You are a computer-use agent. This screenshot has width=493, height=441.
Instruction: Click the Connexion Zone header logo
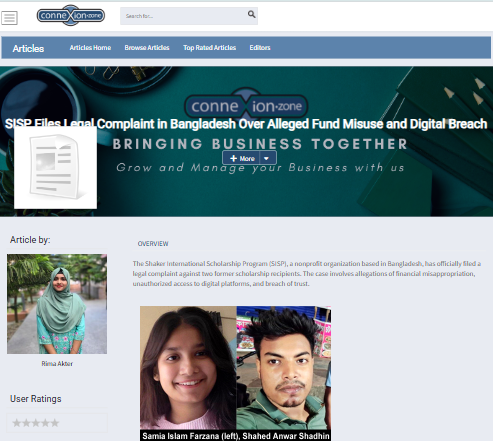[x=71, y=15]
